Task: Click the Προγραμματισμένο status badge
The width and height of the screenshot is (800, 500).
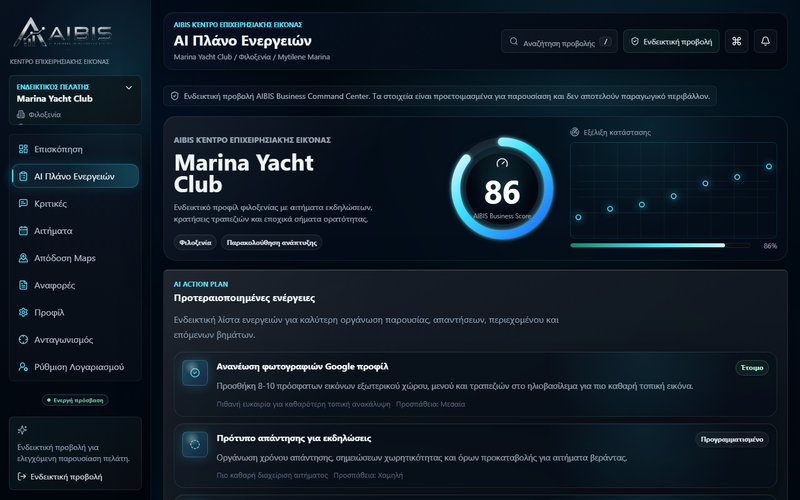Action: pyautogui.click(x=732, y=439)
